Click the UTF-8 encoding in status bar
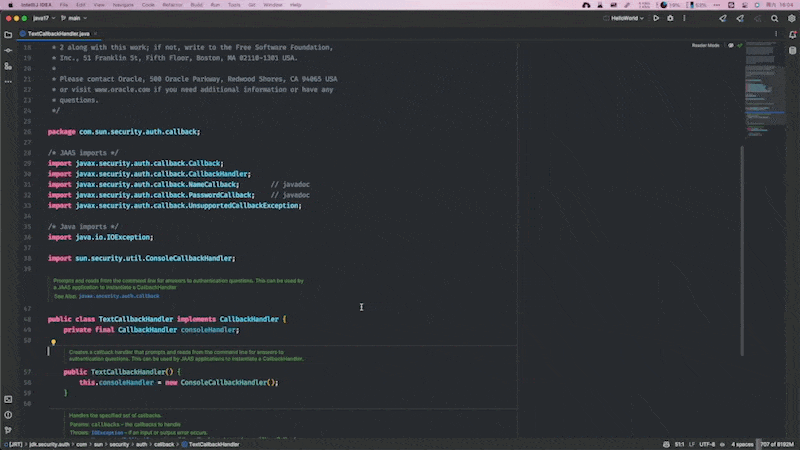Image resolution: width=800 pixels, height=450 pixels. pos(707,443)
